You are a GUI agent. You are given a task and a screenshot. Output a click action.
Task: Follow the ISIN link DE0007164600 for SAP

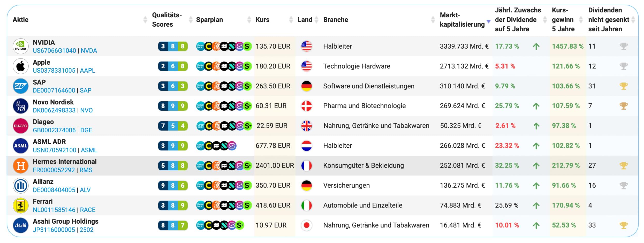coord(54,90)
